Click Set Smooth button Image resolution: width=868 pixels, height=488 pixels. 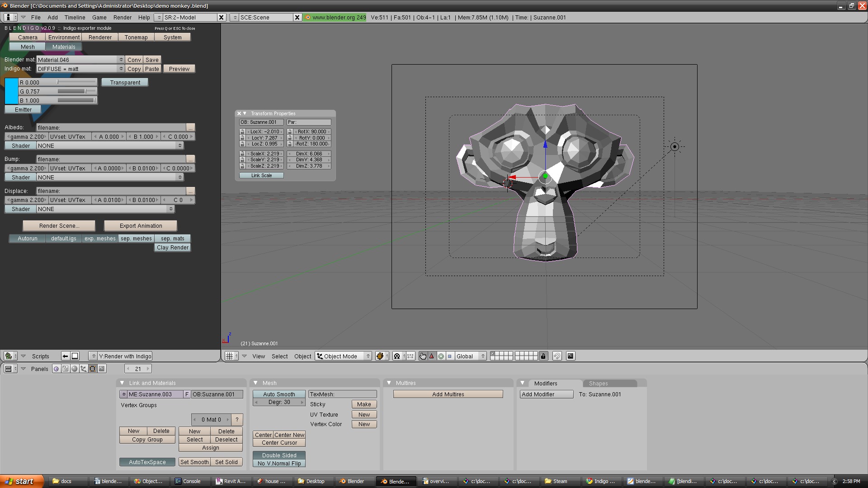click(x=194, y=462)
